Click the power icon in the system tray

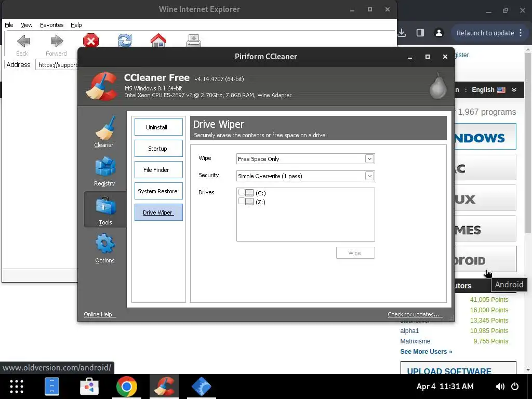[515, 387]
